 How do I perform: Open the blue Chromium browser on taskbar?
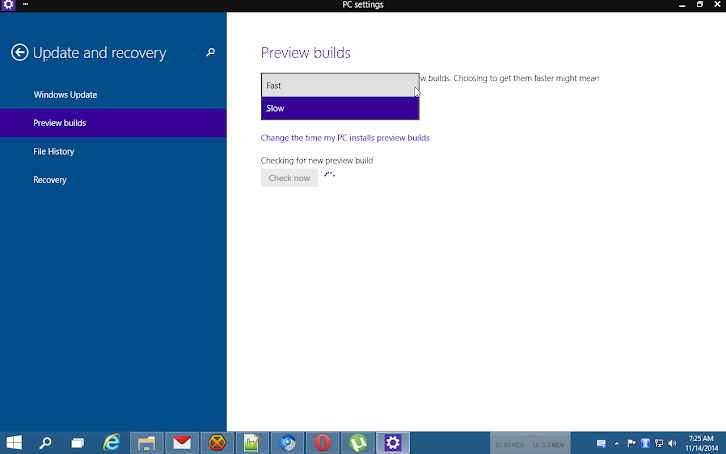pyautogui.click(x=288, y=443)
